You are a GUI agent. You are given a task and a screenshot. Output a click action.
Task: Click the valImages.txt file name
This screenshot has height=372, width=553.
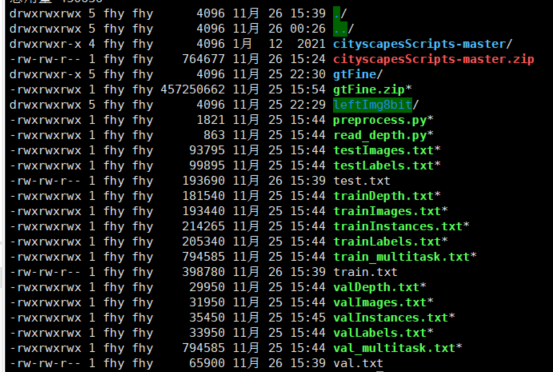tap(380, 302)
